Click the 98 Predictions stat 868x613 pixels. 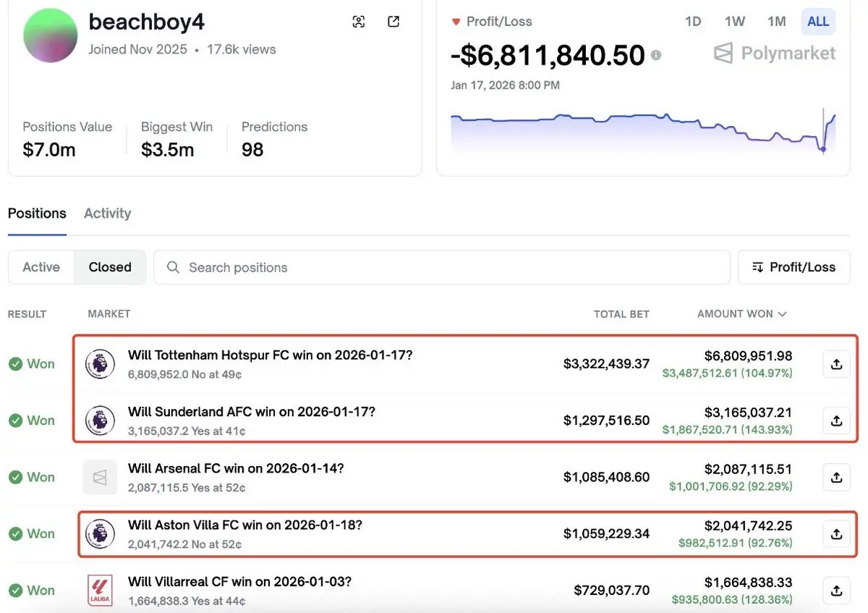pyautogui.click(x=252, y=150)
